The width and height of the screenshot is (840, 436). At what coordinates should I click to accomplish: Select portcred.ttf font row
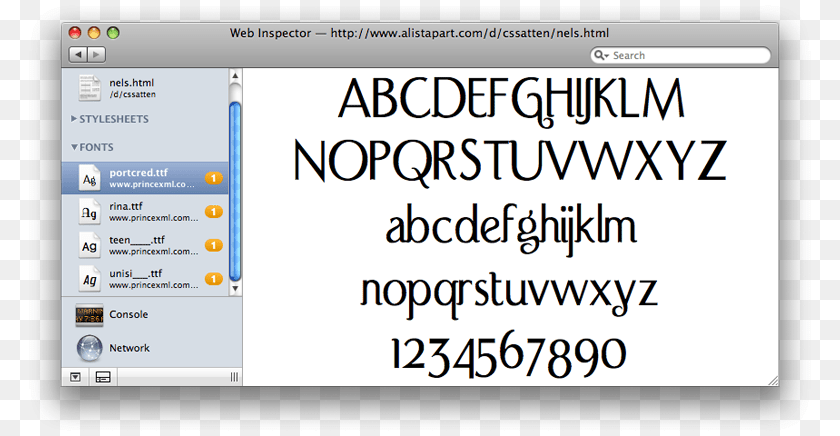[145, 178]
